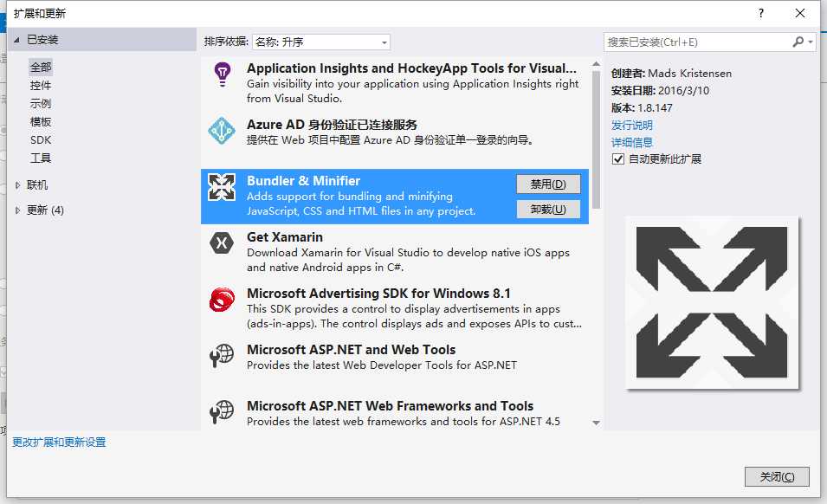Viewport: 827px width, 504px height.
Task: Click the scrollbar down arrow
Action: pos(596,423)
